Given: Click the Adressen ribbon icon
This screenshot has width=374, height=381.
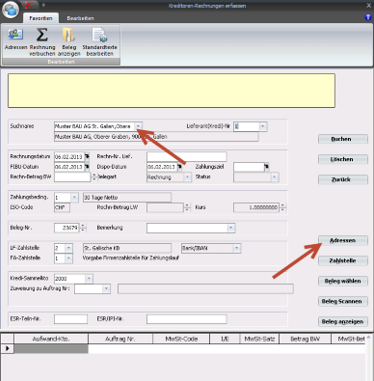Looking at the screenshot, I should point(15,39).
